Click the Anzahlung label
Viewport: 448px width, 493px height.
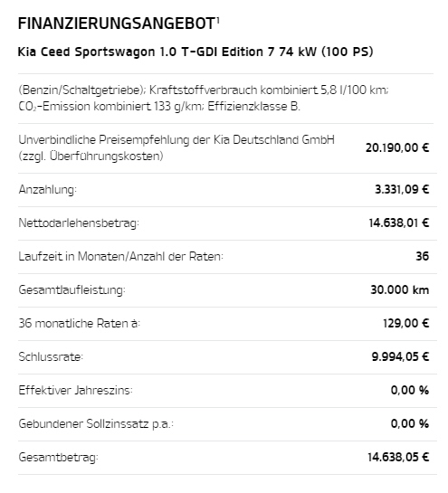tap(47, 190)
